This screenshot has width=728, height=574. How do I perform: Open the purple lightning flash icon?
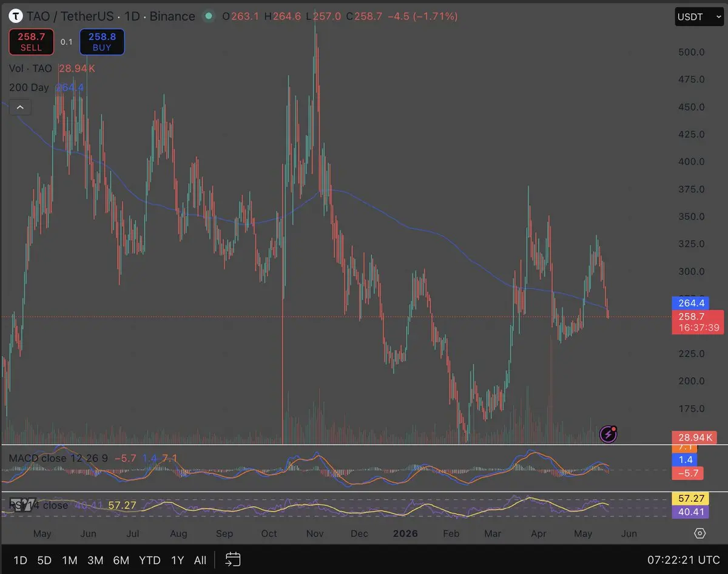(608, 434)
